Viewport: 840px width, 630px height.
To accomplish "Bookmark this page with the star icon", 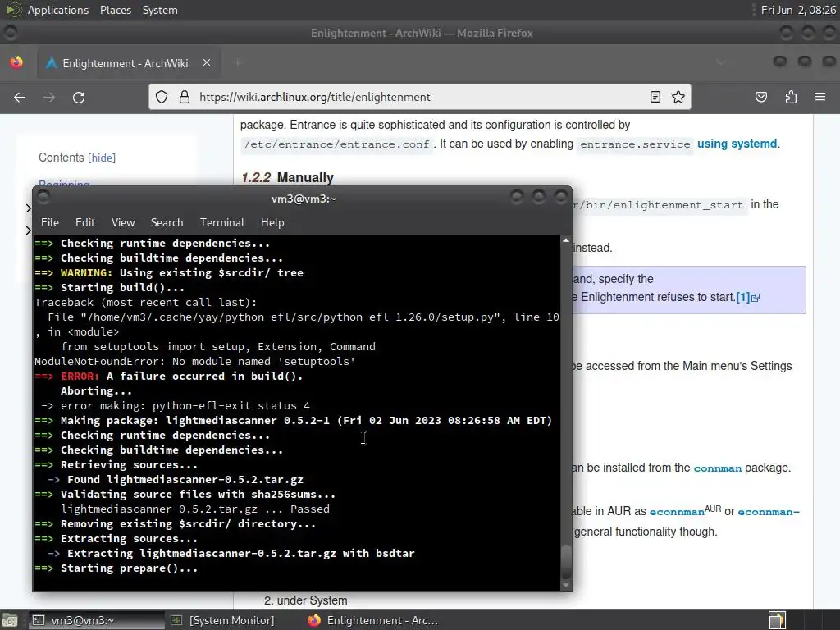I will point(678,97).
